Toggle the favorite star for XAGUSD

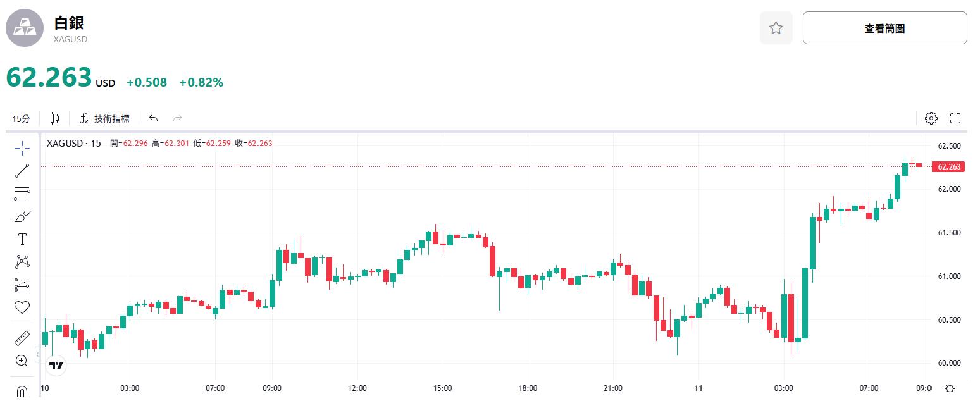[776, 28]
